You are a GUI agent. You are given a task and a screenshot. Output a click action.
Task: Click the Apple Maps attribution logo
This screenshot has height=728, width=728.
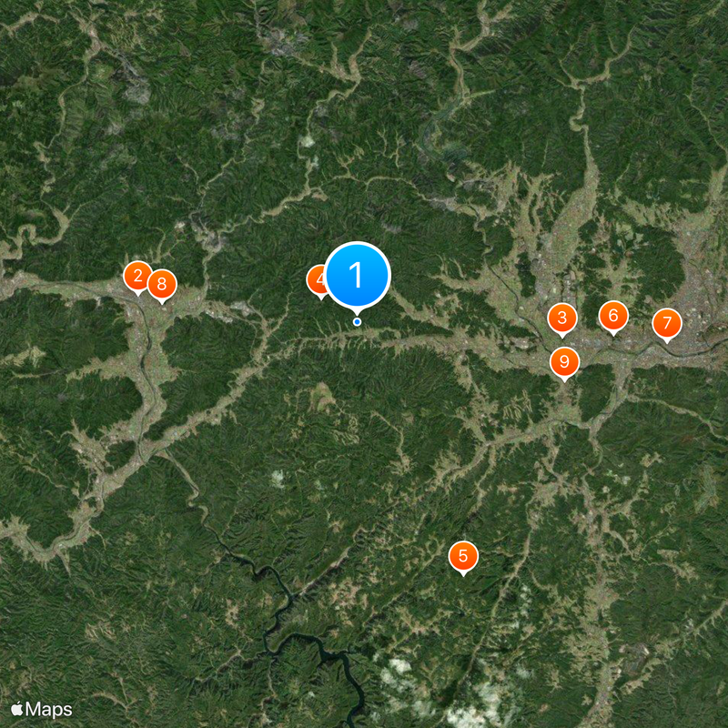coord(42,710)
